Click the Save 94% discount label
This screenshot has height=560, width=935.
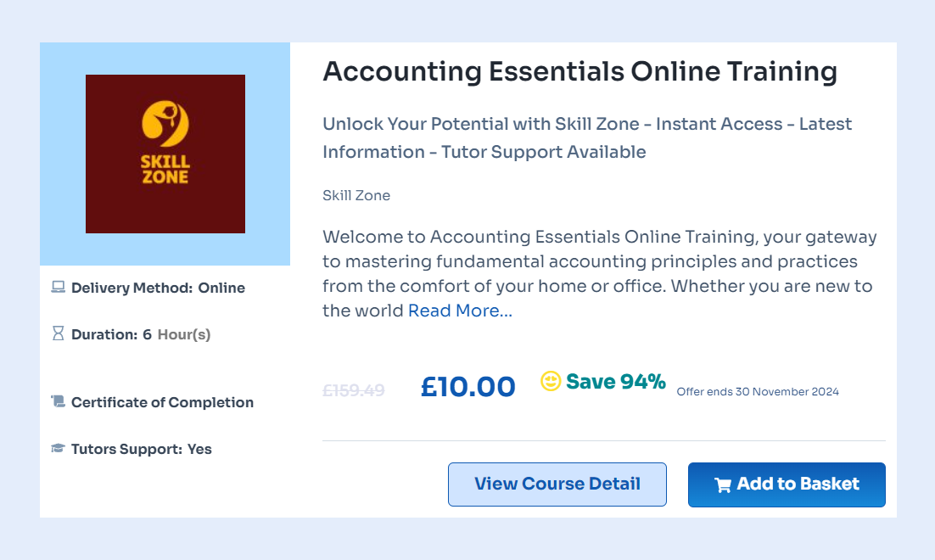coord(615,382)
